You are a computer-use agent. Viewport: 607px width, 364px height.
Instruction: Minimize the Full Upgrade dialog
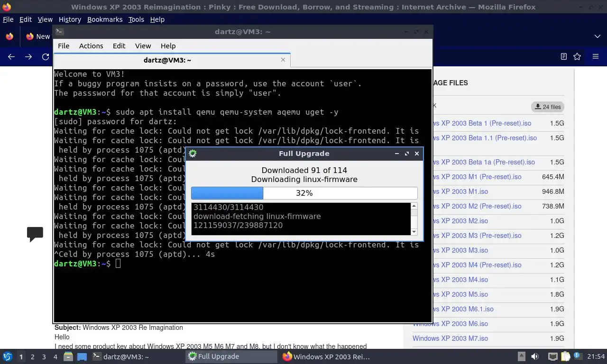(397, 154)
